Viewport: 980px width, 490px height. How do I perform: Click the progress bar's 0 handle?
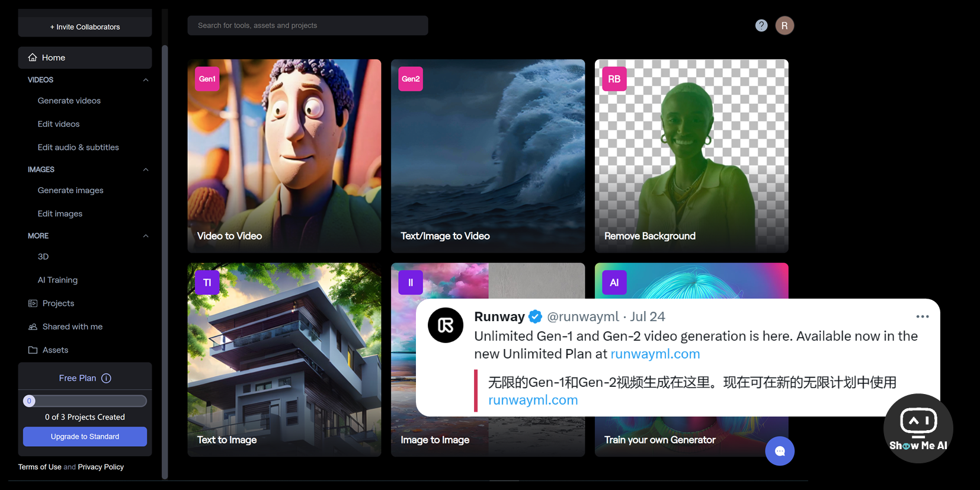29,401
